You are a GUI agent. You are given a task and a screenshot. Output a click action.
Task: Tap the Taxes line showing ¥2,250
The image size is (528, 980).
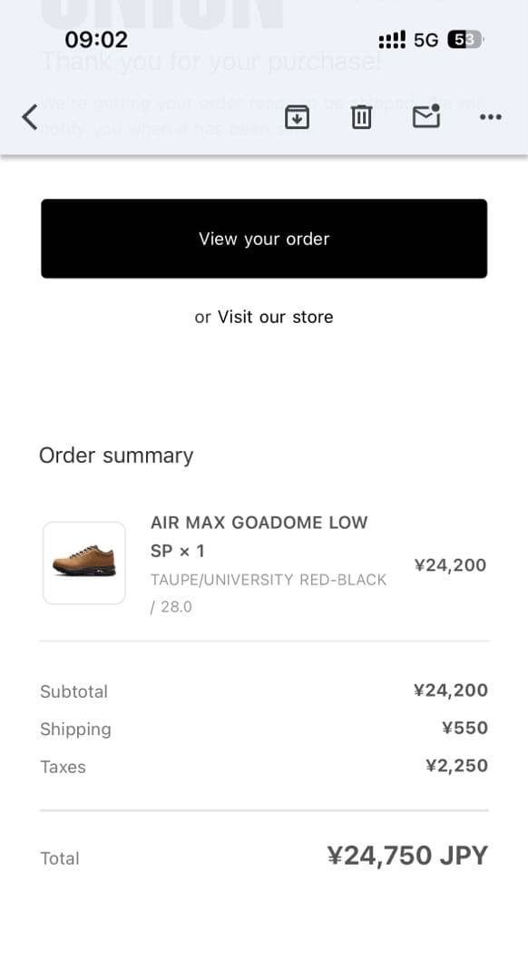[x=458, y=766]
